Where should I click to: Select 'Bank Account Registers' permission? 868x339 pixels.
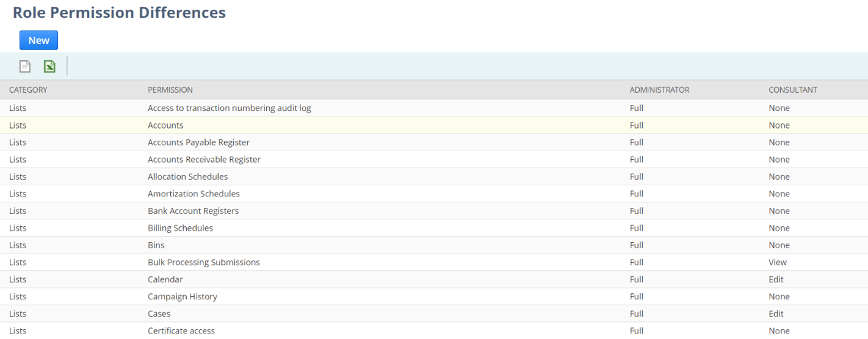193,210
